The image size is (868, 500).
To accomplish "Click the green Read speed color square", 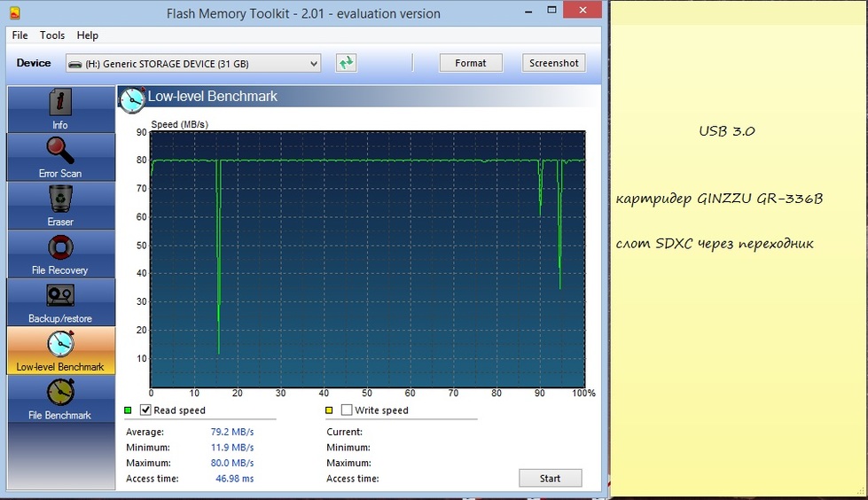I will 129,410.
